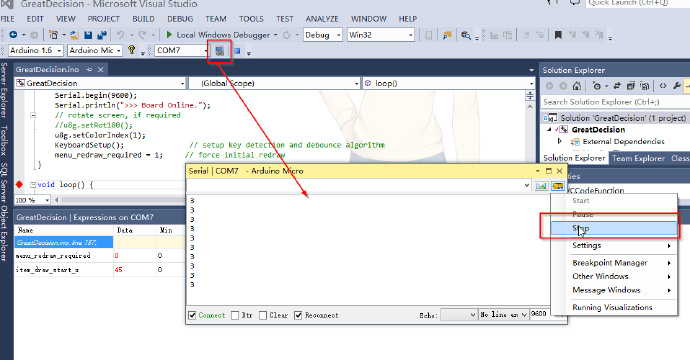Open the (Global Scope) dropdown
690x360 pixels.
tap(357, 83)
